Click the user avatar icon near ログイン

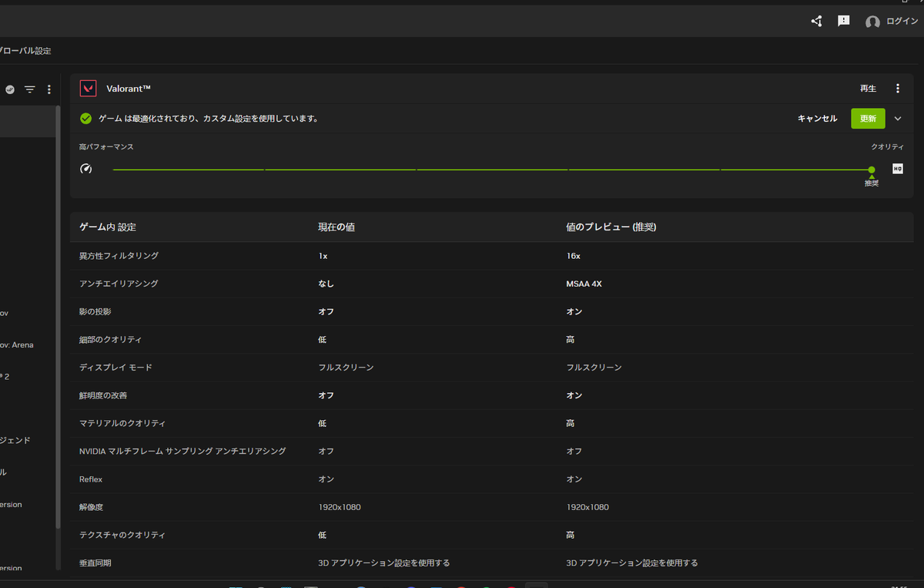click(872, 22)
